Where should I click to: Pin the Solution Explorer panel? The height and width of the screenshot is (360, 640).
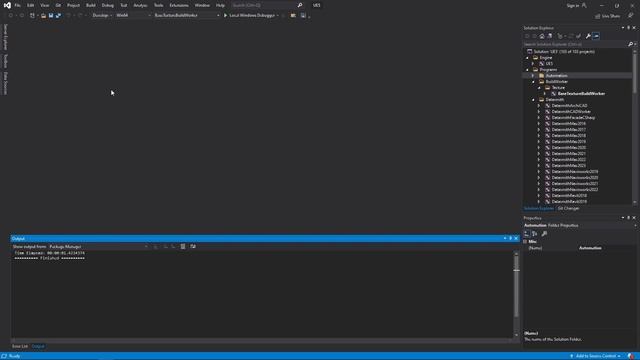point(629,28)
